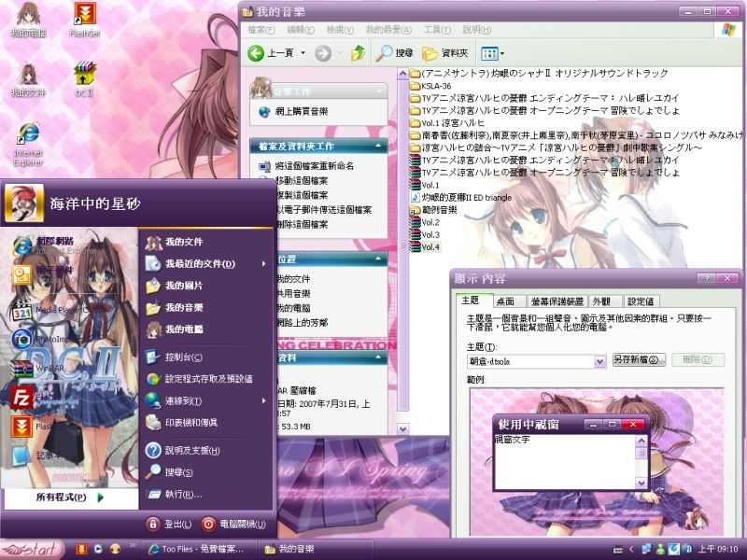Expand 所有程式(P) list
747x560 pixels.
click(69, 497)
